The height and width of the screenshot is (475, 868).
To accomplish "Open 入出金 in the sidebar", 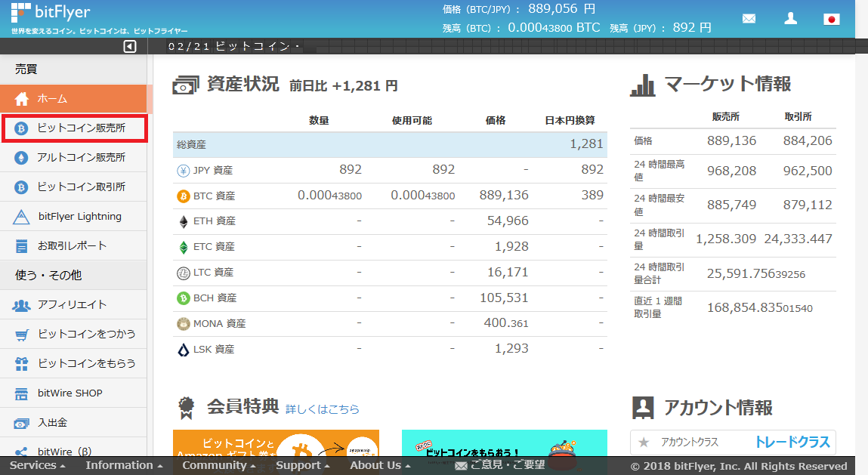I will coord(73,422).
